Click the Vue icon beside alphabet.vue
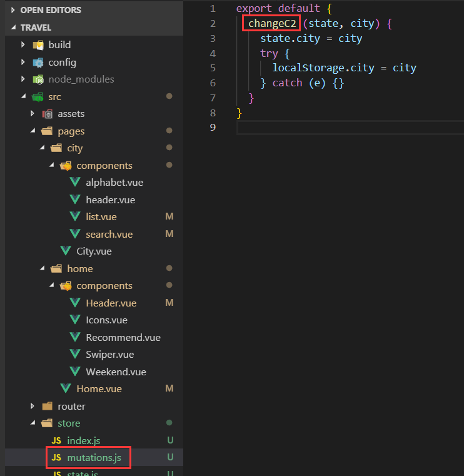 [x=75, y=182]
